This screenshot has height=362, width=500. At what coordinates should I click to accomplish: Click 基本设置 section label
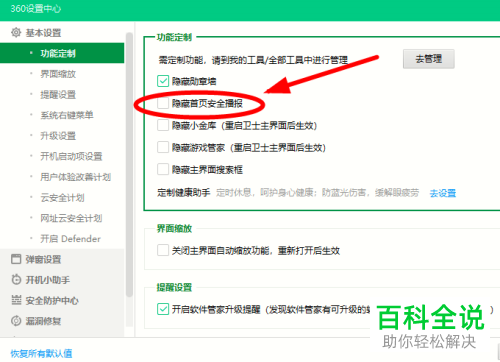(x=43, y=33)
